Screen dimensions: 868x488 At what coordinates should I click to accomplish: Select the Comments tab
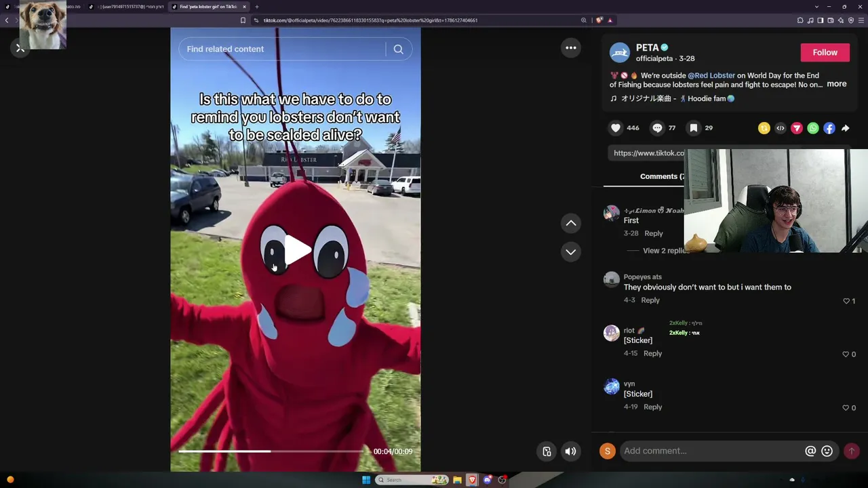661,176
